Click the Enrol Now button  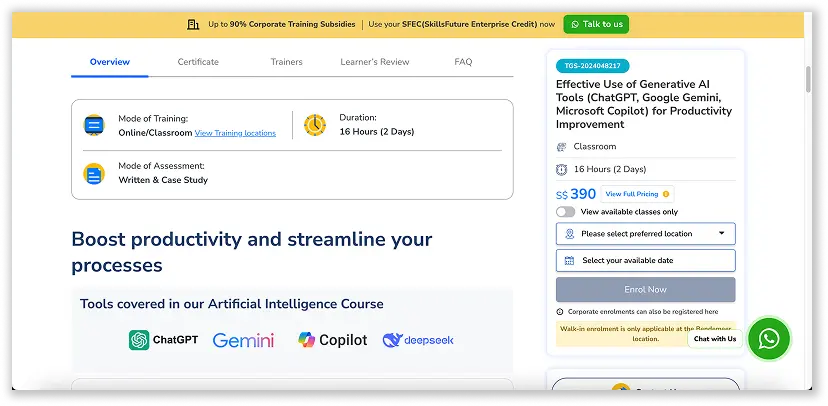(x=645, y=289)
